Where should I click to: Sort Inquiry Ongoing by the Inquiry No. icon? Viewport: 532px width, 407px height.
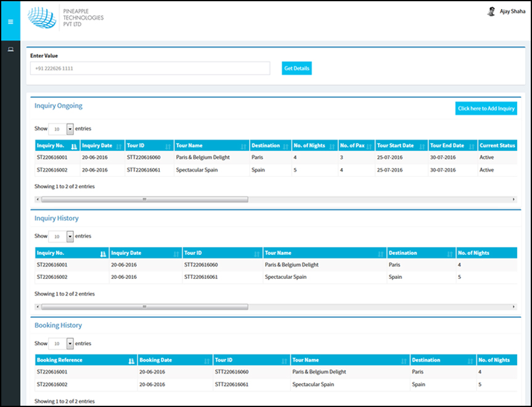point(73,145)
